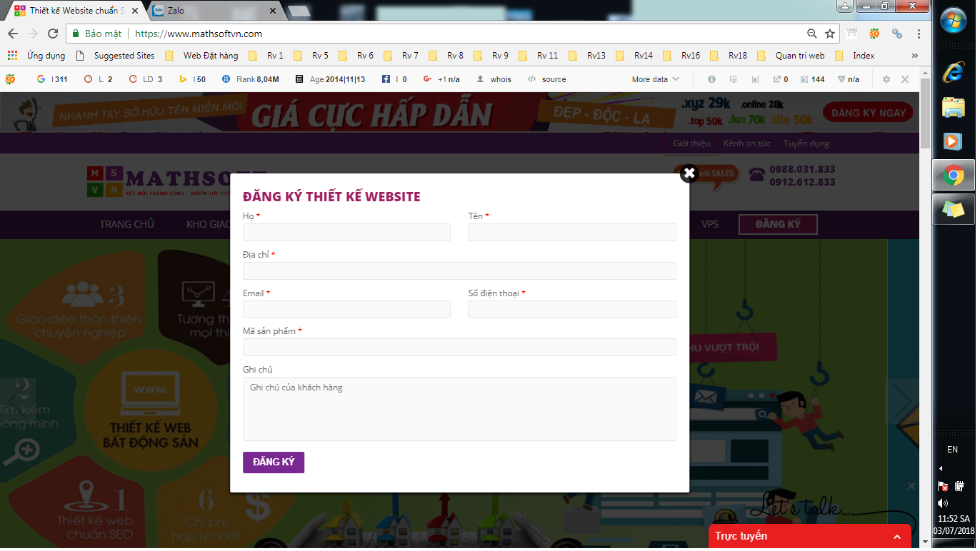
Task: Click the ĐĂNG KÝ NGAY banner button
Action: point(868,112)
